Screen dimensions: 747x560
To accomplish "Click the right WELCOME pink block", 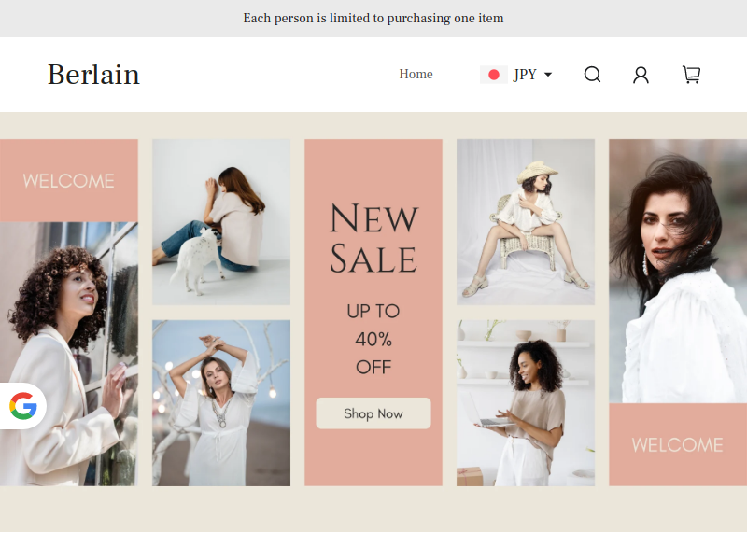I will pyautogui.click(x=678, y=445).
